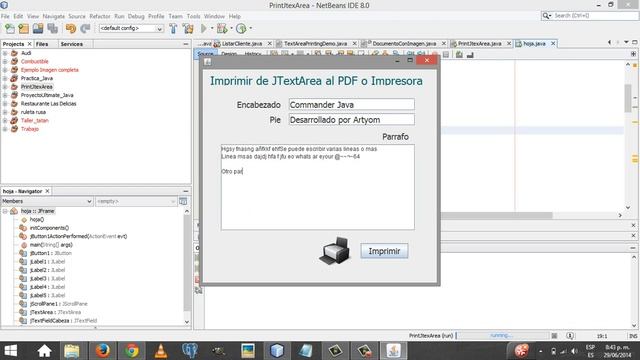Open the empty filter dropdown in Navigator

[136, 201]
